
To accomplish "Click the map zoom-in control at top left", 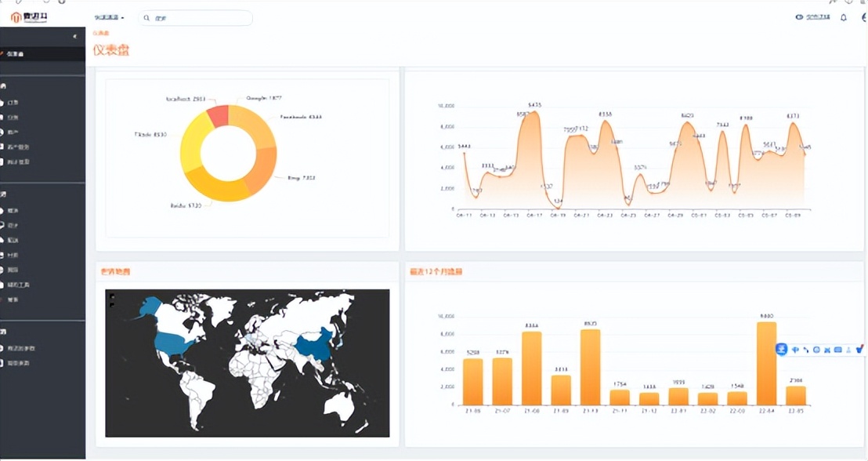I will pos(111,296).
